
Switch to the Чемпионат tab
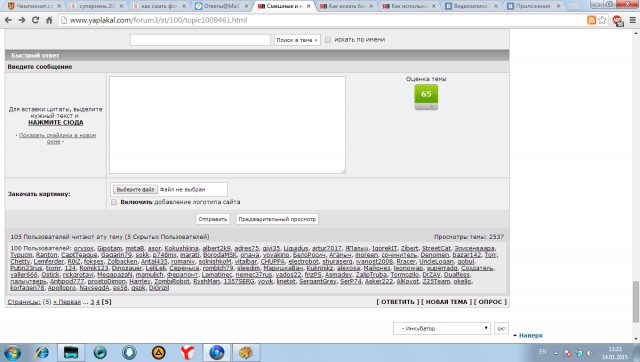click(35, 6)
